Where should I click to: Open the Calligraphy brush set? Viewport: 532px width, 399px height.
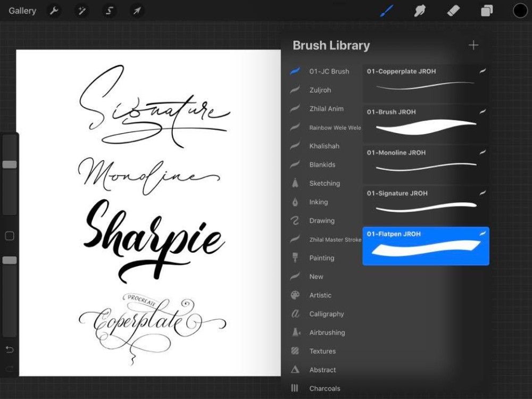coord(326,314)
